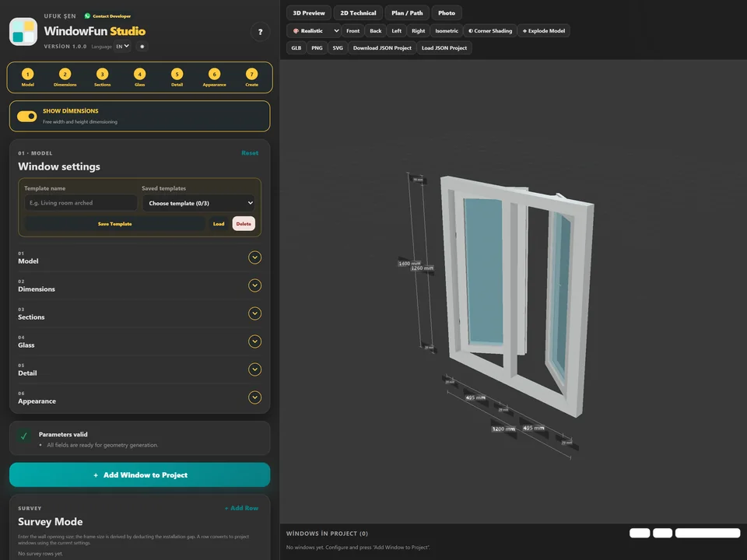747x560 pixels.
Task: Select the Right view
Action: pos(419,31)
